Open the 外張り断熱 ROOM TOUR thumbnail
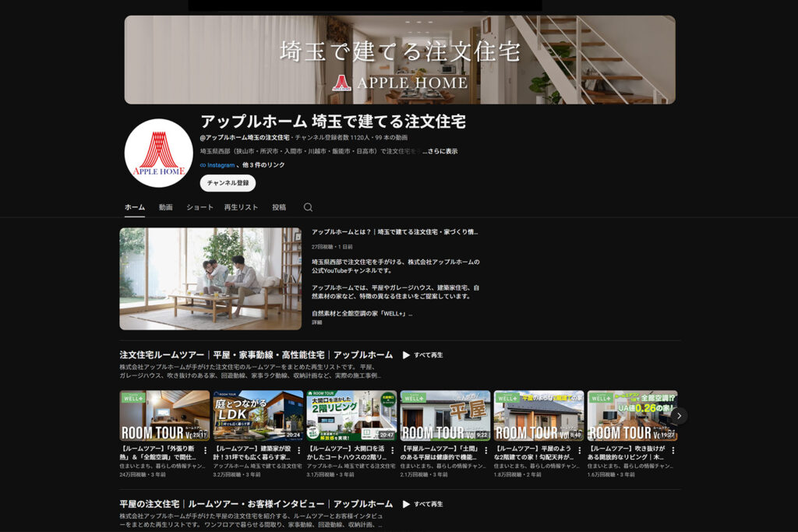This screenshot has width=798, height=532. [164, 415]
